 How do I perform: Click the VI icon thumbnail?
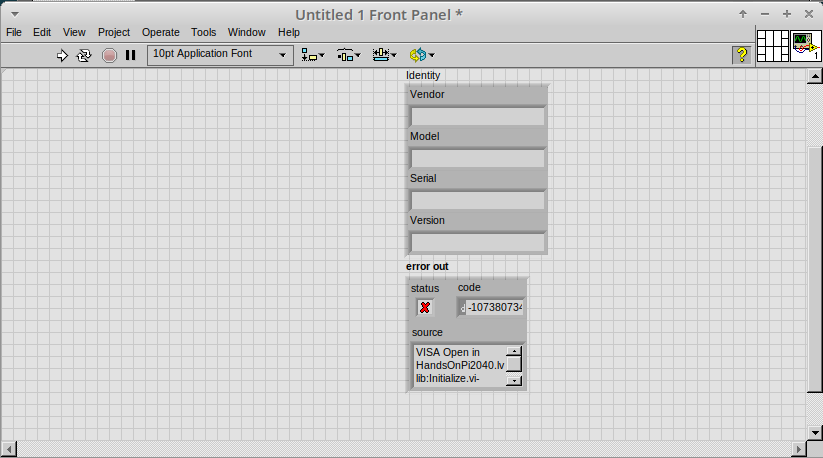click(806, 46)
